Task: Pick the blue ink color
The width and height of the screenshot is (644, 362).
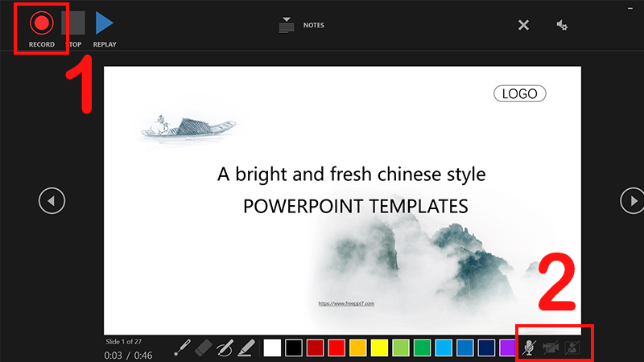Action: pyautogui.click(x=465, y=348)
